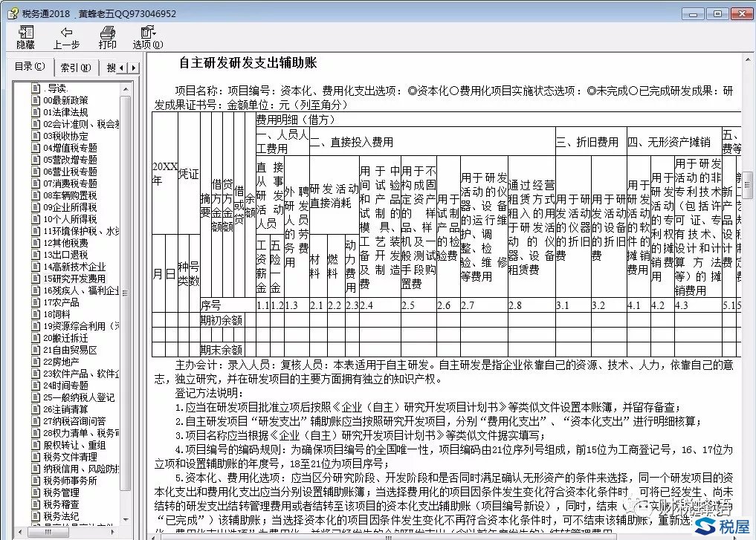The image size is (756, 540).
Task: Click the document icon beside 18饲料
Action: pyautogui.click(x=36, y=314)
